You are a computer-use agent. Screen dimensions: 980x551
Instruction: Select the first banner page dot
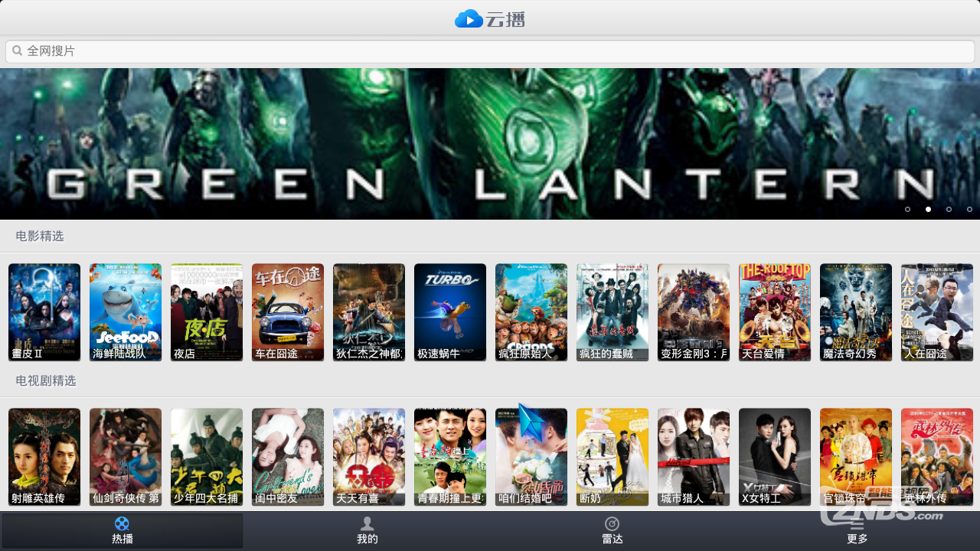[x=908, y=209]
